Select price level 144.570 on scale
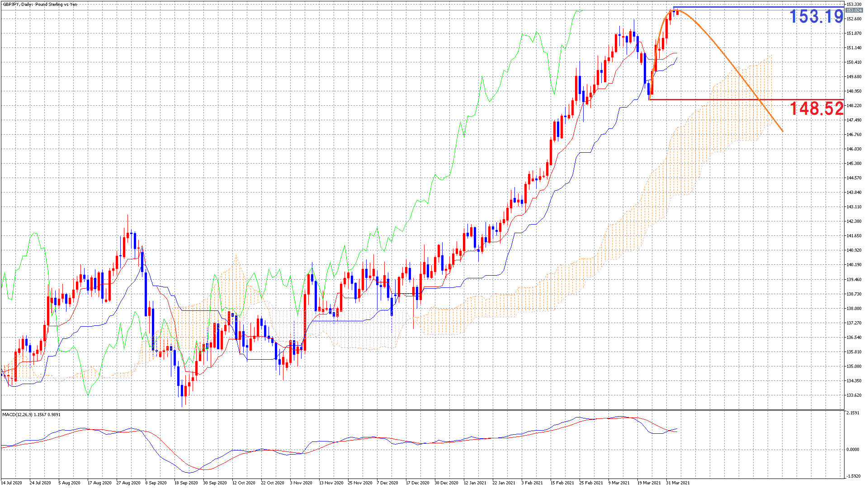The height and width of the screenshot is (488, 868). pos(854,178)
